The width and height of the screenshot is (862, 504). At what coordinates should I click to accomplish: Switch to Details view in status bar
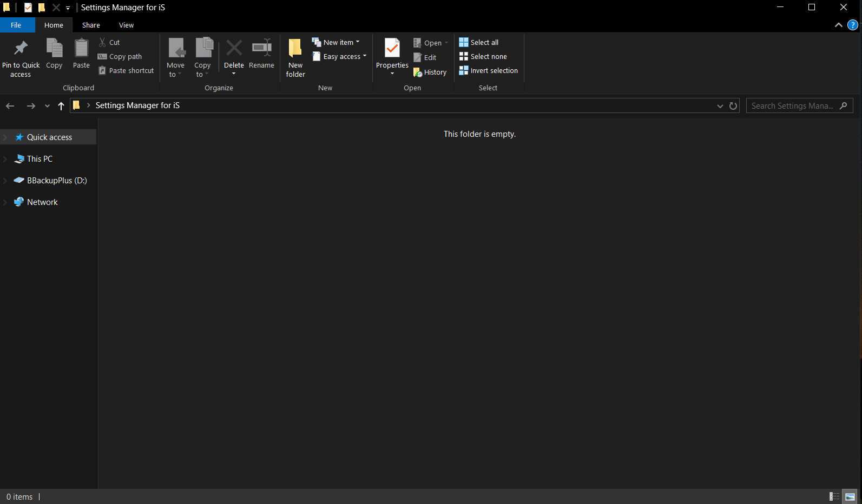[x=834, y=496]
